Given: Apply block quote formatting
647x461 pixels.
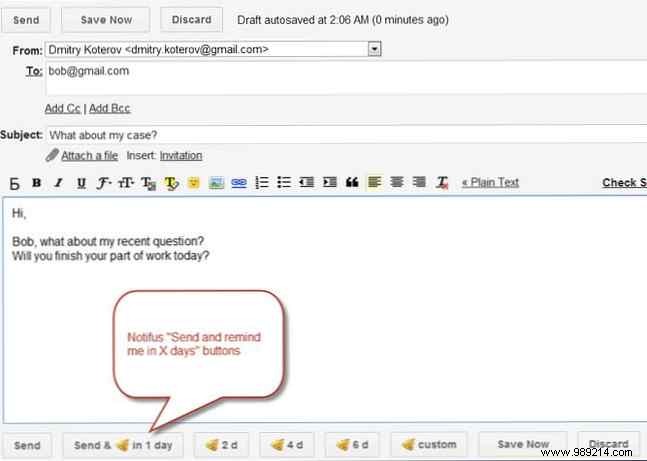Looking at the screenshot, I should (x=352, y=182).
